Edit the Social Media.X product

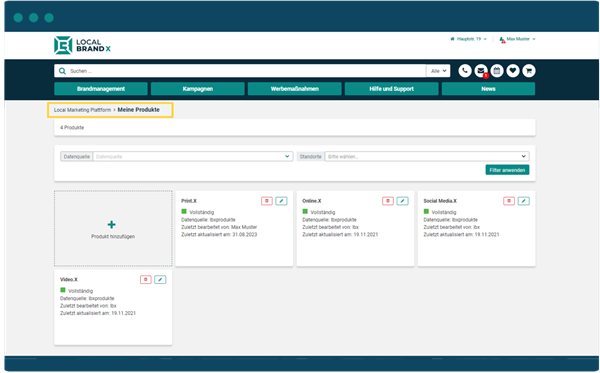[x=524, y=201]
